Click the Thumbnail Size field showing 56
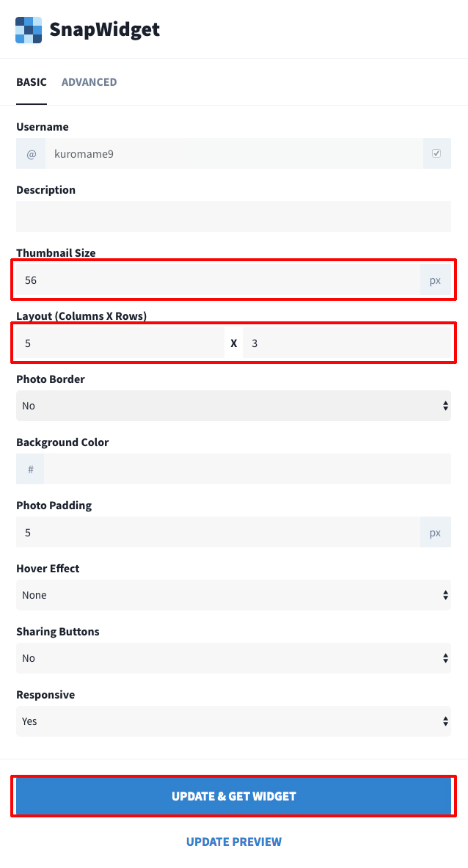This screenshot has width=468, height=868. point(218,280)
